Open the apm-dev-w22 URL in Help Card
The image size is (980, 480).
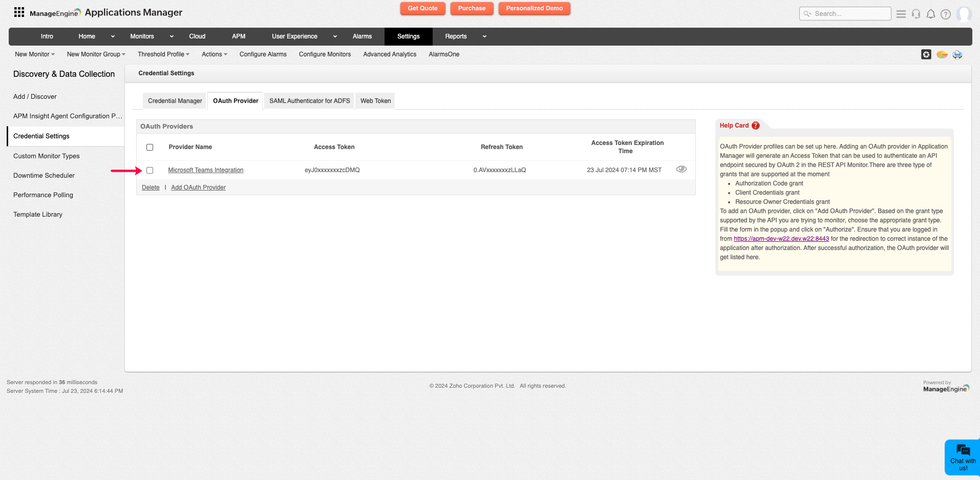(x=781, y=239)
